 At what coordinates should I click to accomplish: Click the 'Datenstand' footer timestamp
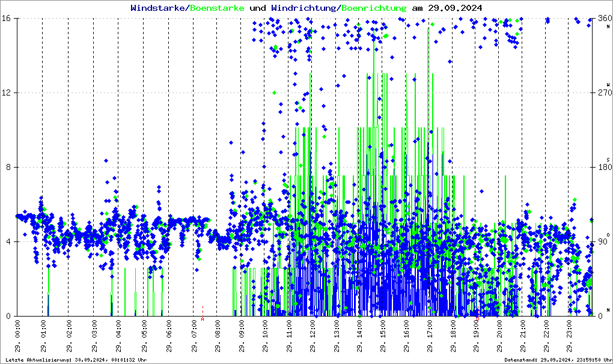(558, 360)
